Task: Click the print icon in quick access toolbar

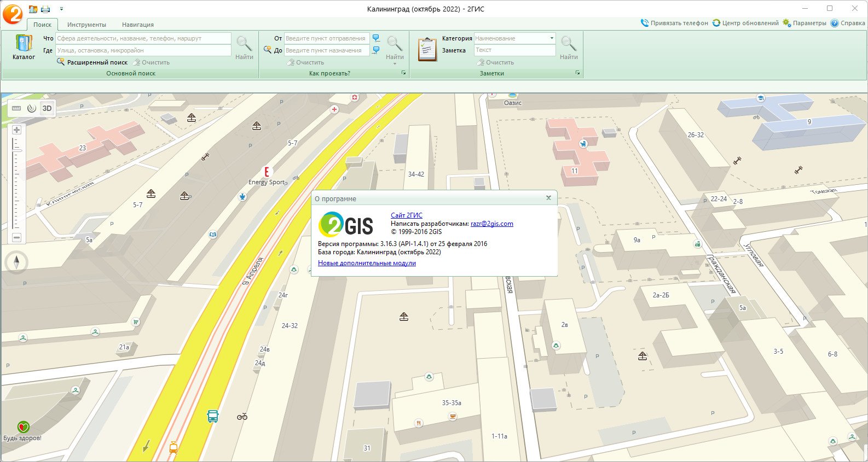Action: 45,9
